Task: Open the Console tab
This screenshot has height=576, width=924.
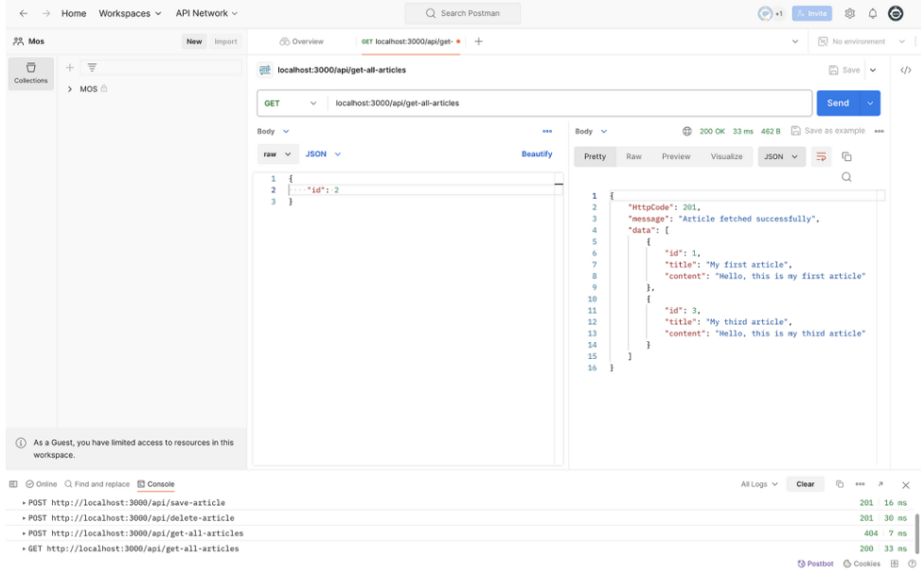Action: pos(156,484)
